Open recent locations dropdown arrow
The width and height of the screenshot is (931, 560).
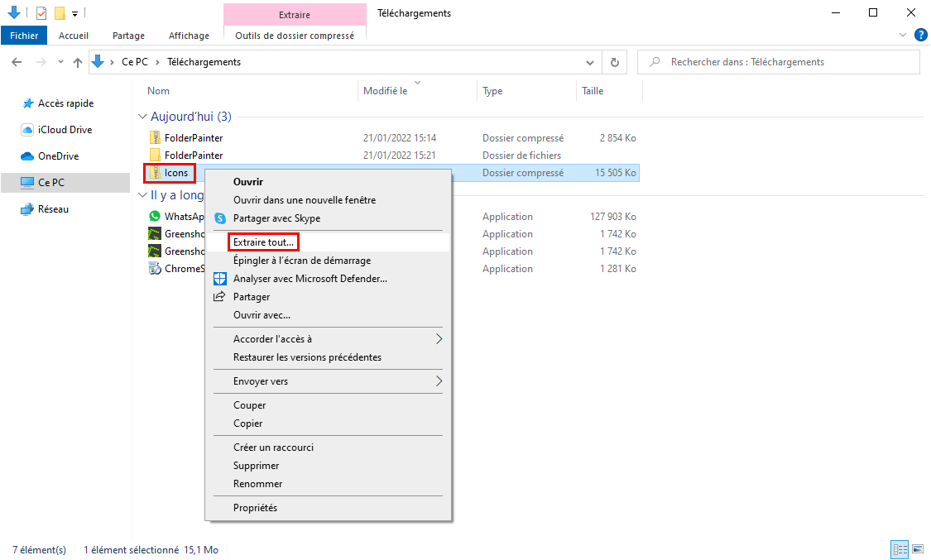60,62
